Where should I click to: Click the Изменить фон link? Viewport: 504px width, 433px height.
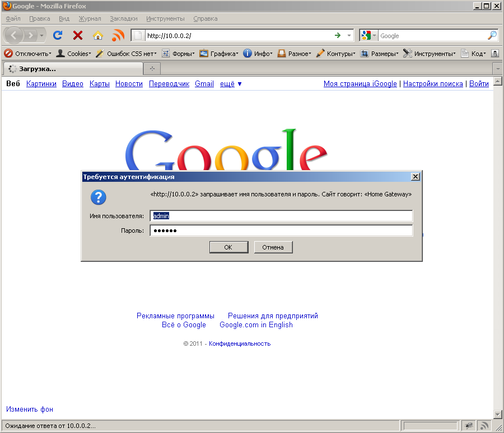pyautogui.click(x=30, y=410)
